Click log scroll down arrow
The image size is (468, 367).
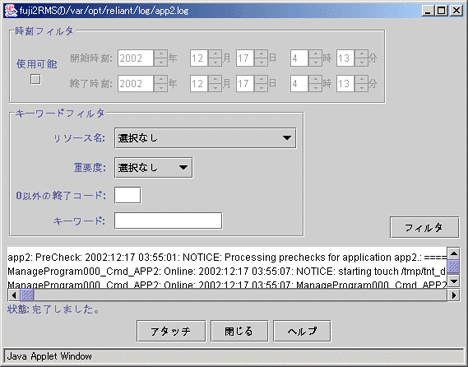[454, 281]
